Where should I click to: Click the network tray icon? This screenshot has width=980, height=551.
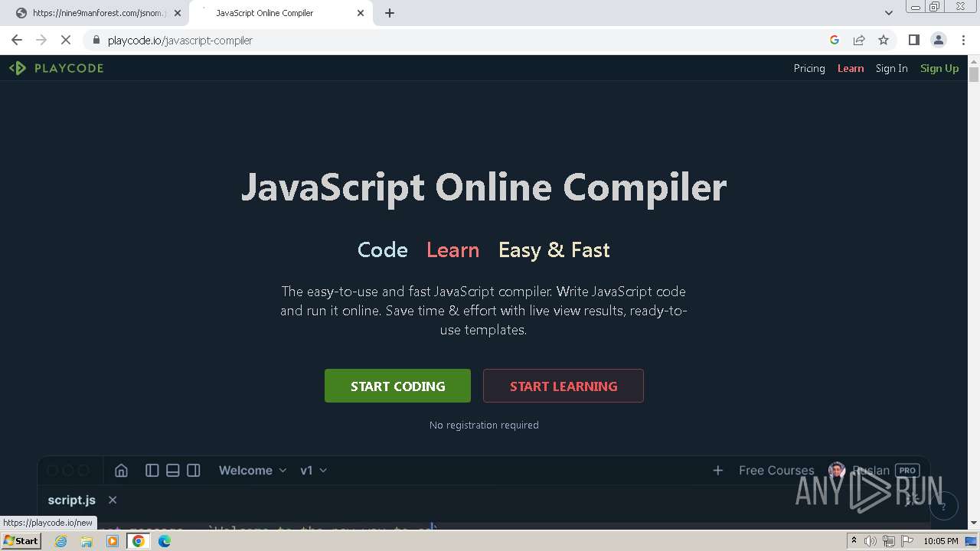click(x=889, y=541)
